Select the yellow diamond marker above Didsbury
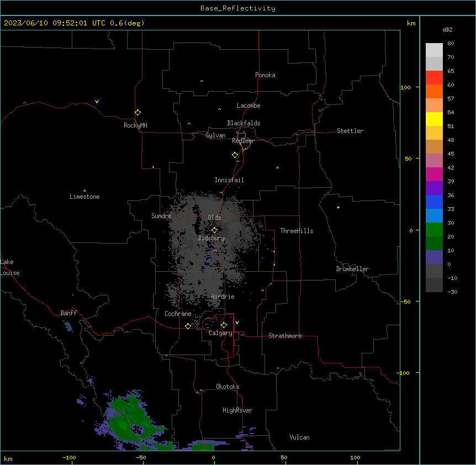Image resolution: width=476 pixels, height=465 pixels. click(x=214, y=230)
